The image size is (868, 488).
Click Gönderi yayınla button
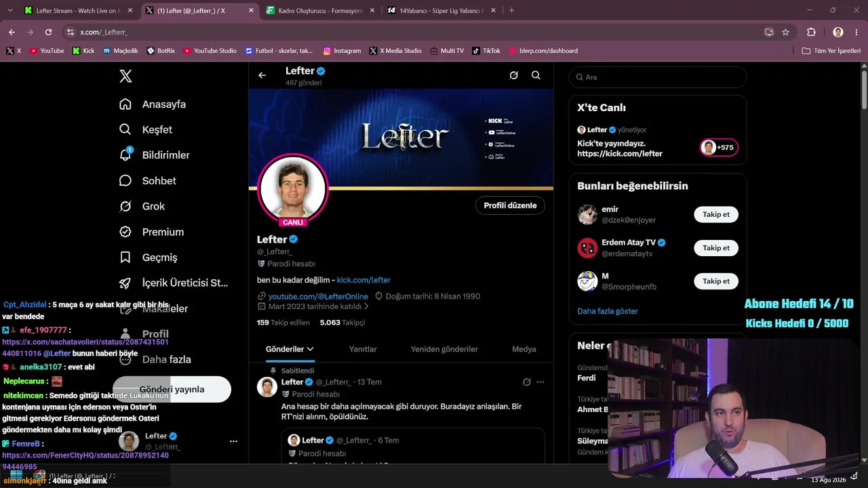click(x=172, y=389)
